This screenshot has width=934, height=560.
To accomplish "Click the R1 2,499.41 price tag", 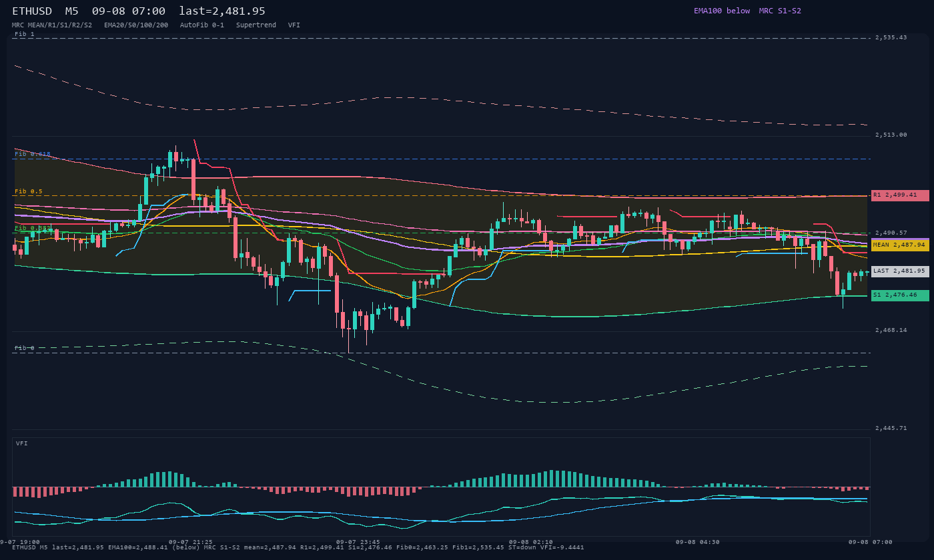I will tap(900, 195).
